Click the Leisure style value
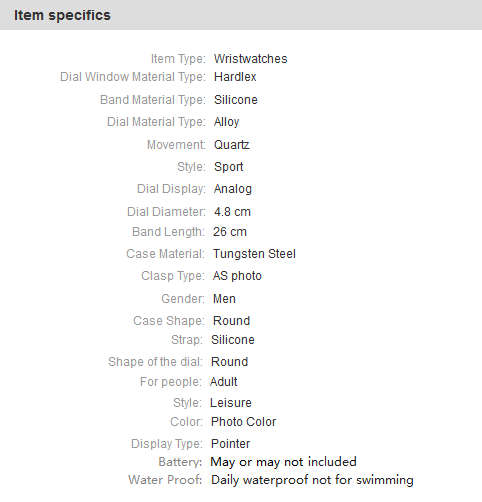 click(230, 403)
